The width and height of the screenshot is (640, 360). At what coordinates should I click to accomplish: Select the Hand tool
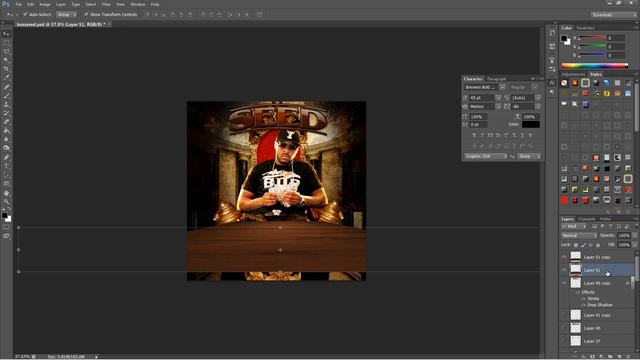(7, 193)
